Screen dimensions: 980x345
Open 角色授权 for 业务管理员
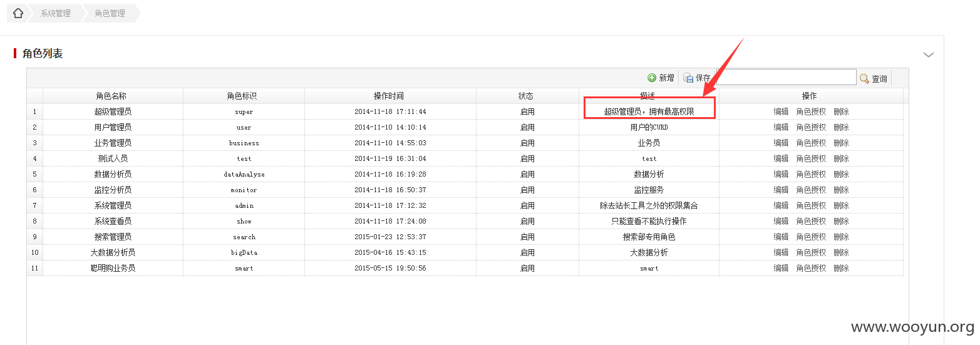point(811,143)
